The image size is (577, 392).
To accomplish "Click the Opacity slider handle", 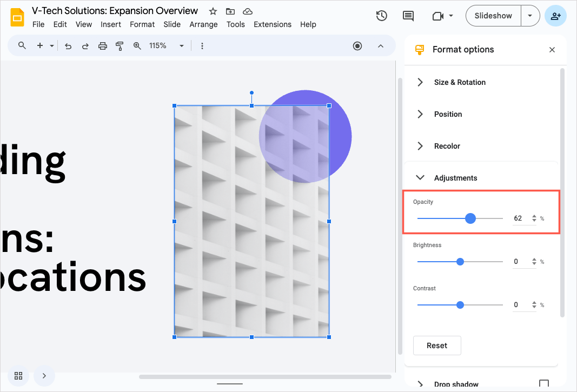I will pos(470,218).
